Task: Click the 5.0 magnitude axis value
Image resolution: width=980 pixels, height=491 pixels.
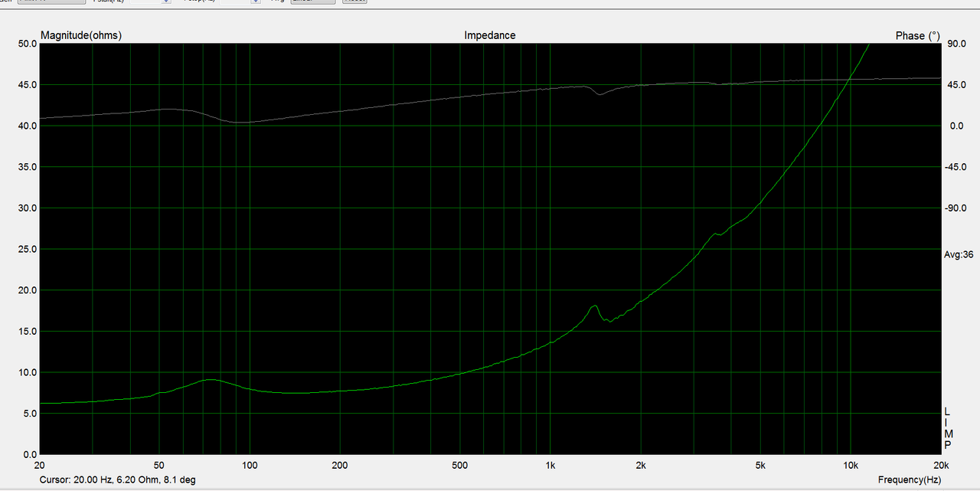Action: coord(30,414)
